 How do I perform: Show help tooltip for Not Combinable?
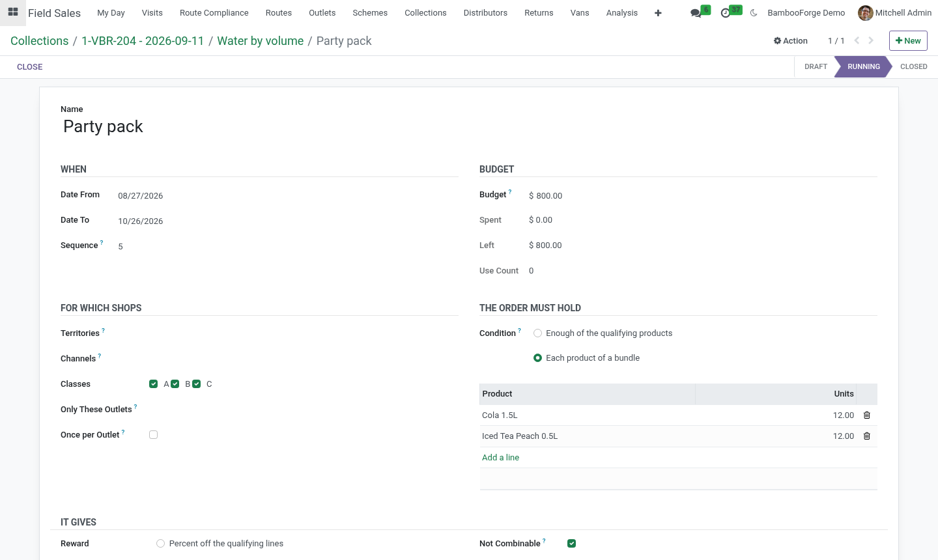pyautogui.click(x=545, y=541)
